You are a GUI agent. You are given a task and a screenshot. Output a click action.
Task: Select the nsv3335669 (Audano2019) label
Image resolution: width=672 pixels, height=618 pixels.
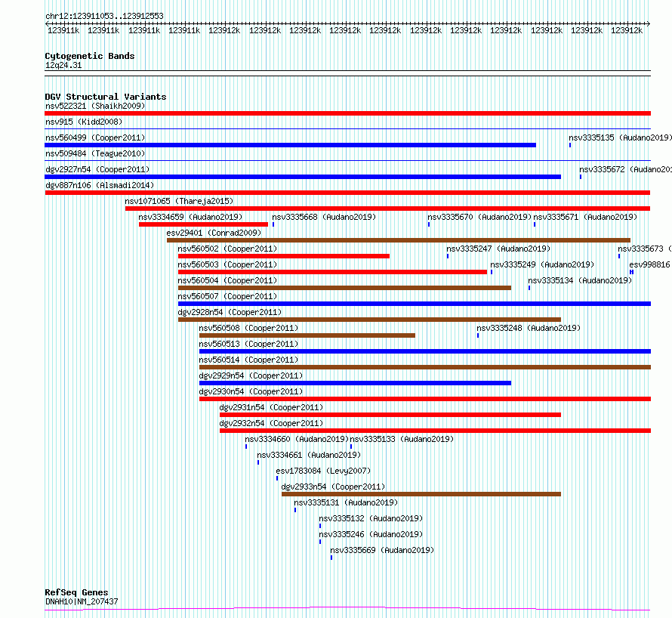tap(382, 550)
